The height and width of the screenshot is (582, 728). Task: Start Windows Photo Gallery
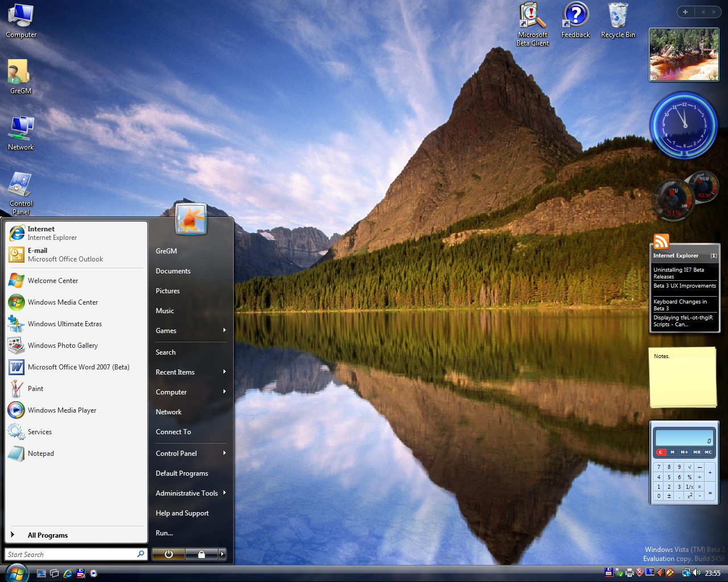point(76,346)
